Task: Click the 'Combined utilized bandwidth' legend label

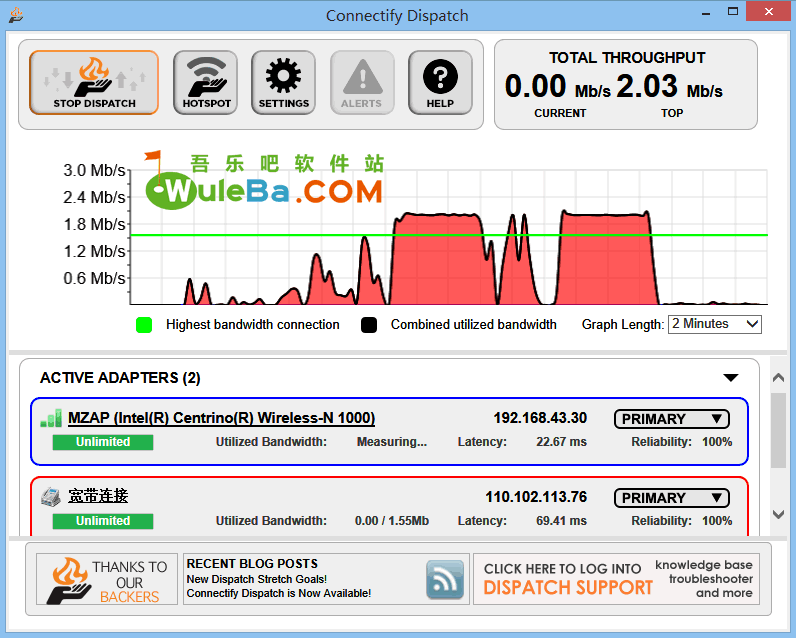Action: point(474,325)
